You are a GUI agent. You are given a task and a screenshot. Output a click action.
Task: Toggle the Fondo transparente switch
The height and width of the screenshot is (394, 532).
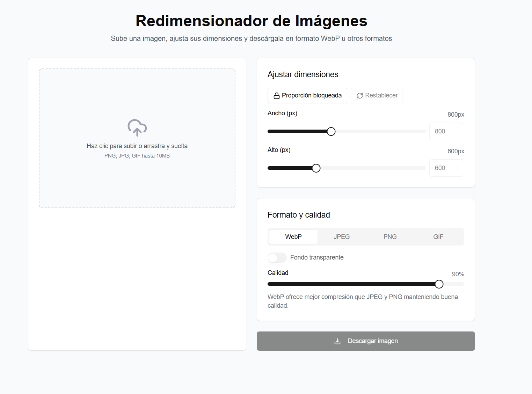[277, 257]
